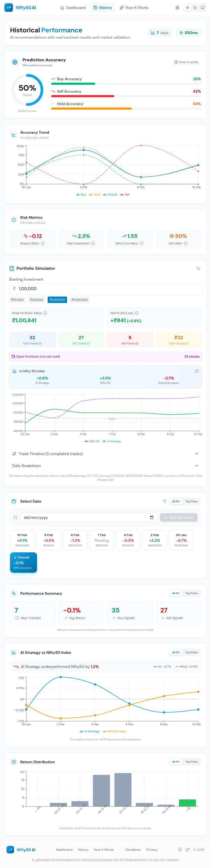Click the Accuracy Trend chart icon
The width and height of the screenshot is (211, 868).
click(14, 135)
